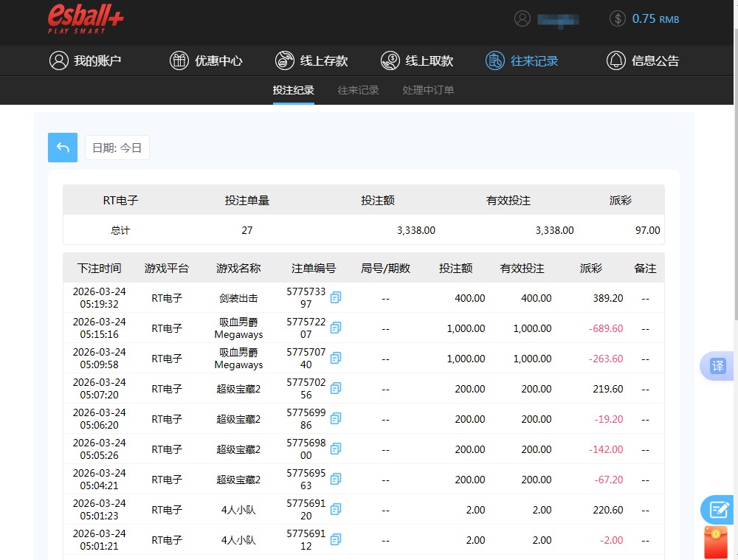Click the bell icon beside 信息公告
The image size is (738, 560).
tap(617, 61)
